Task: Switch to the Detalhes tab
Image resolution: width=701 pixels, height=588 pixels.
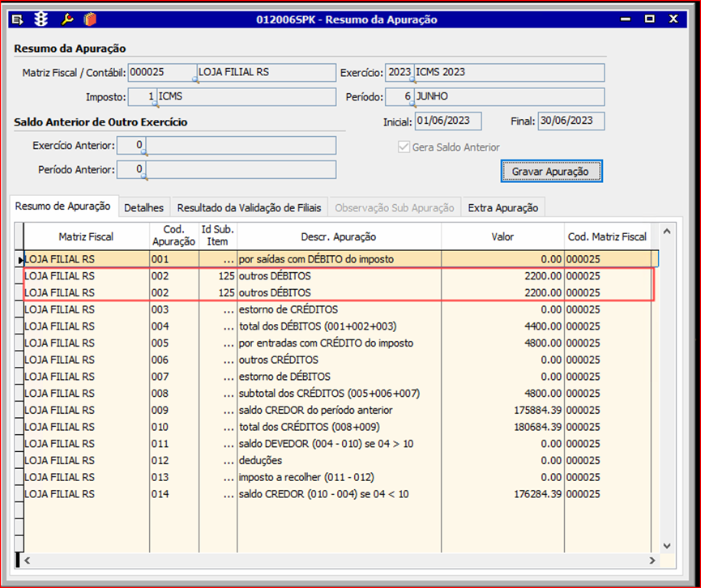Action: pos(143,208)
